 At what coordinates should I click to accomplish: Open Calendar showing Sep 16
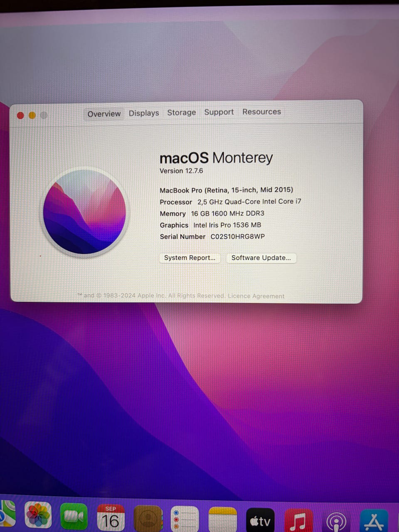coord(111,517)
